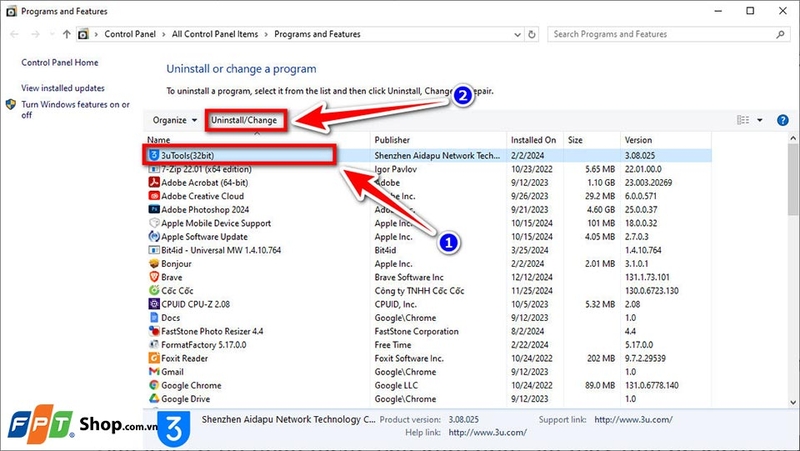800x451 pixels.
Task: Sort list by Publisher column header
Action: click(393, 140)
